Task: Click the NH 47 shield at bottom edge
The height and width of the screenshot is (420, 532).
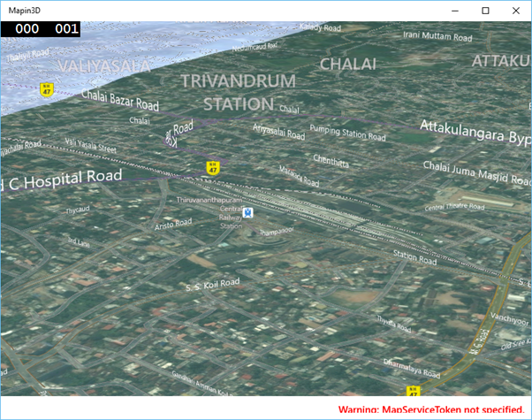Action: tap(413, 391)
